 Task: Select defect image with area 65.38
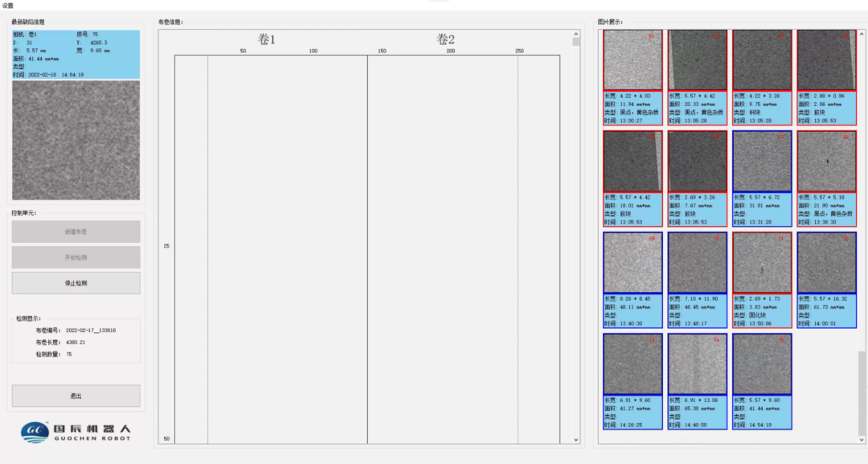(x=697, y=364)
